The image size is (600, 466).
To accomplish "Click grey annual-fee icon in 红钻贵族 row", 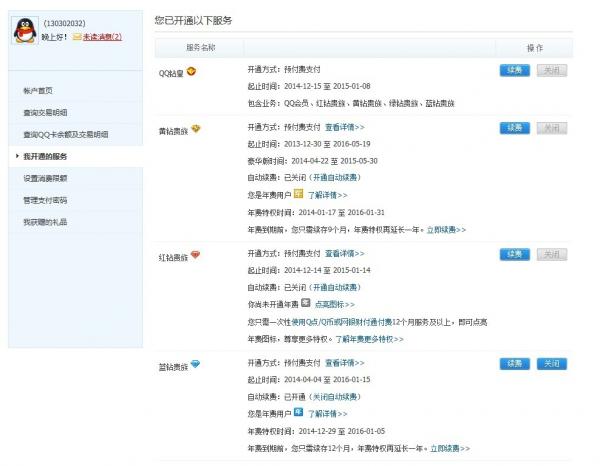I will (306, 303).
